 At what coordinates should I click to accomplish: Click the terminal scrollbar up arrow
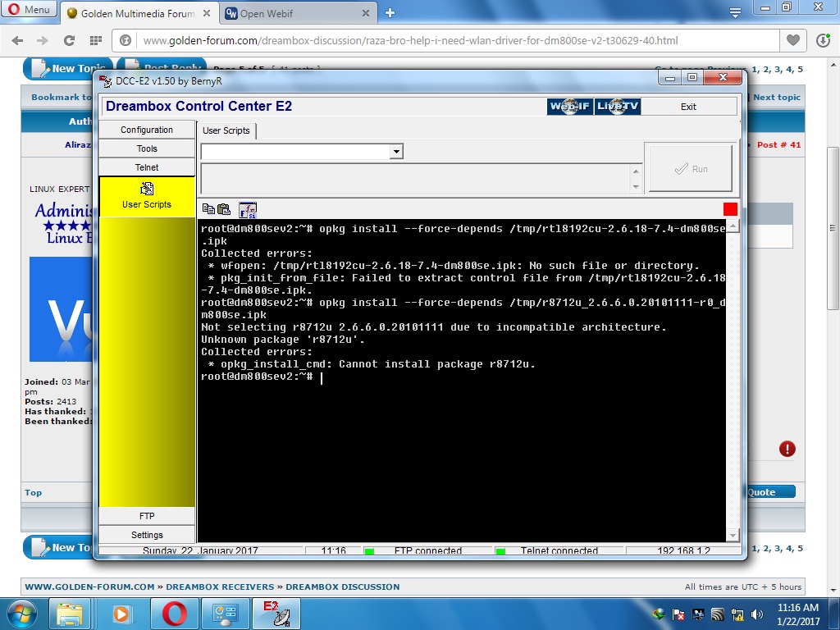(733, 226)
